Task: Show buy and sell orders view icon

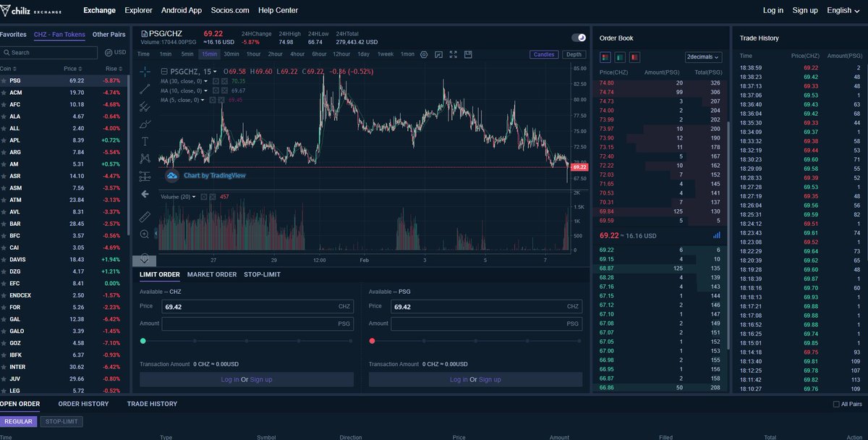Action: click(605, 56)
